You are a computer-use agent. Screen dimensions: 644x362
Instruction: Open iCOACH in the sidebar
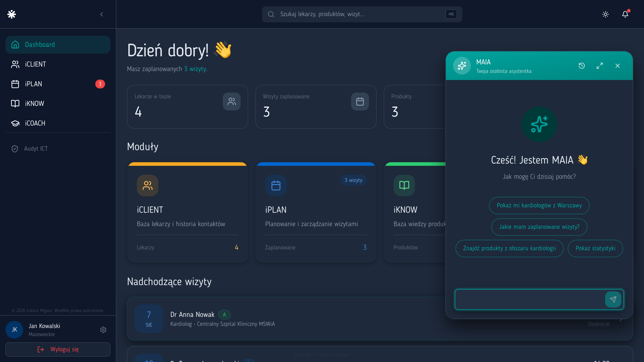(58, 123)
